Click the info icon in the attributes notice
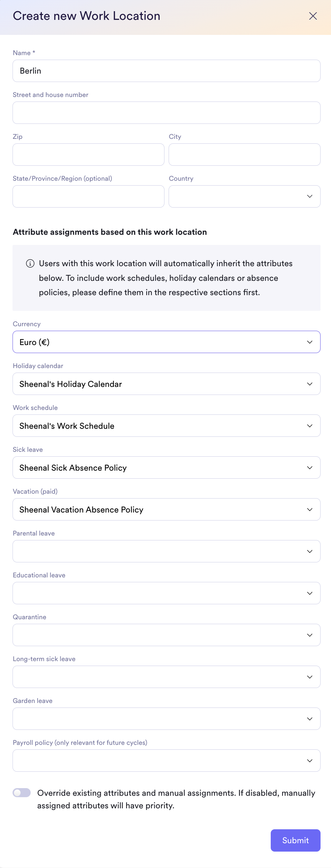Screen dimensions: 331x868 [x=30, y=263]
